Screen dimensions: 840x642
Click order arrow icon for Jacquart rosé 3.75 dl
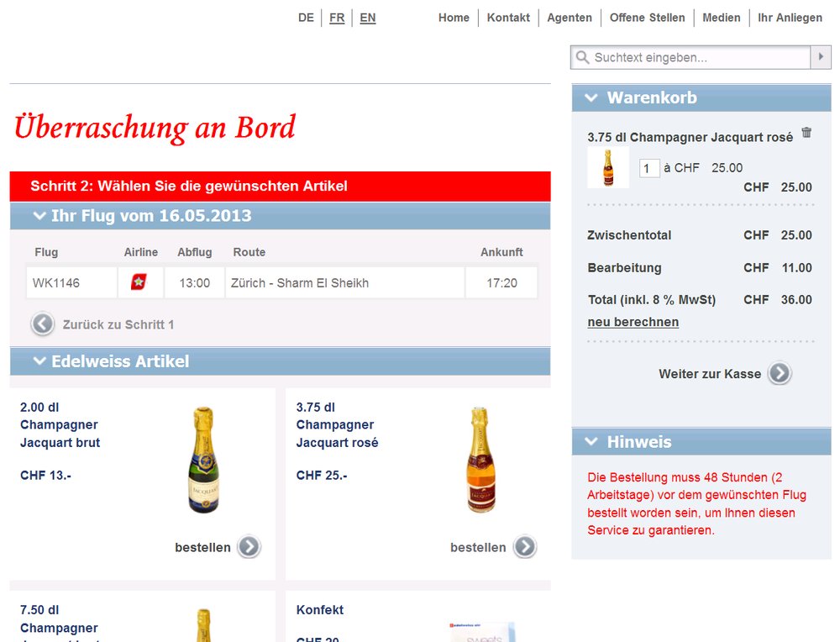525,547
